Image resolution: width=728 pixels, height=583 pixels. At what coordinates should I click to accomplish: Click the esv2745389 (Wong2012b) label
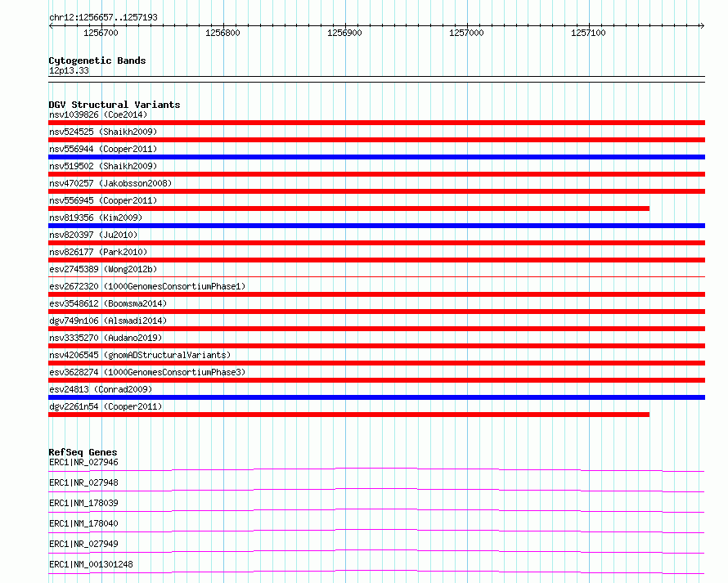[103, 269]
